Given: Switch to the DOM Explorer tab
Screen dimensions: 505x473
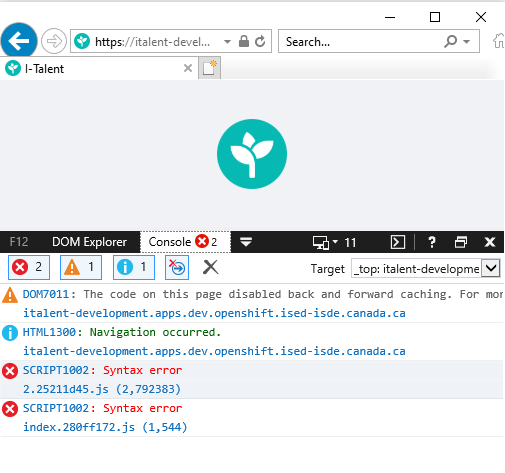Looking at the screenshot, I should pyautogui.click(x=89, y=242).
